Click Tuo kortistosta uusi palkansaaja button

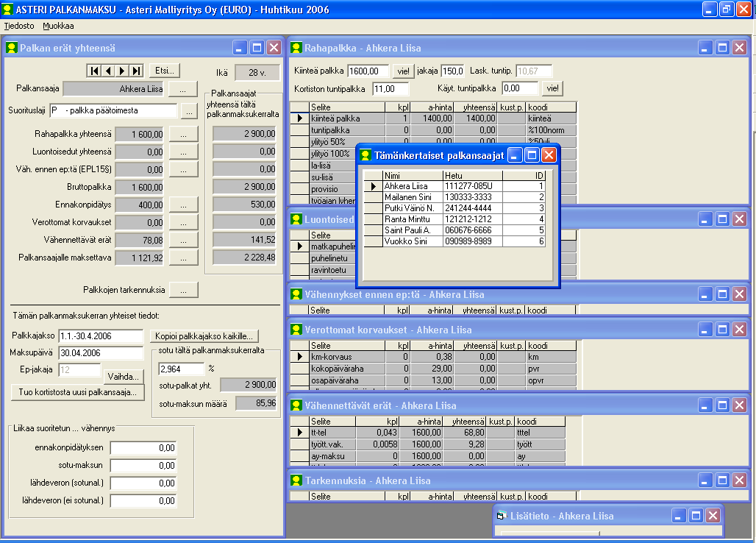[78, 392]
